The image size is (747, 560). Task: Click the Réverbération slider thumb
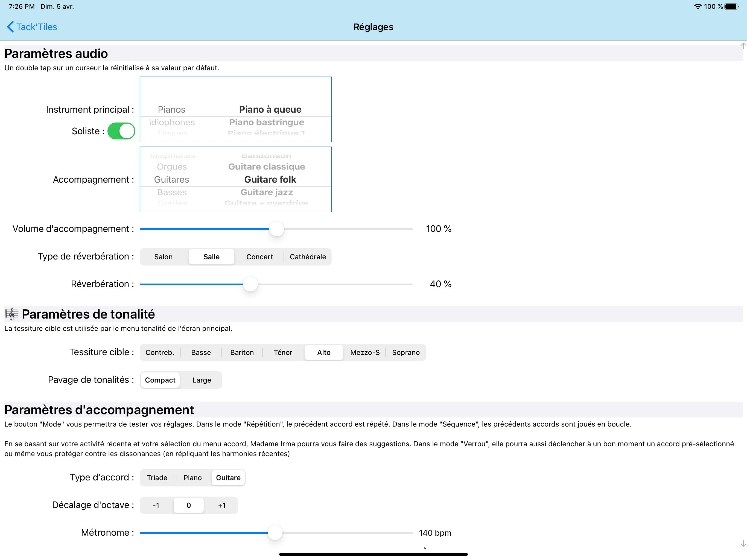coord(250,284)
